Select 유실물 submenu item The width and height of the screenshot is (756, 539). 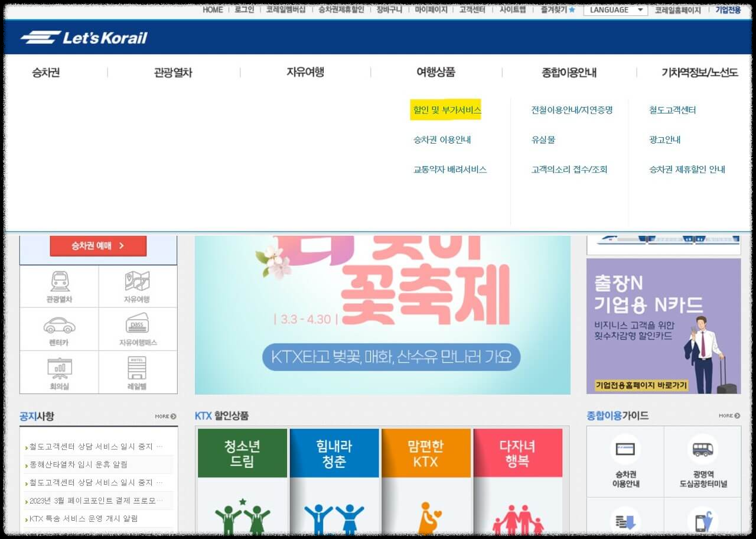(543, 140)
